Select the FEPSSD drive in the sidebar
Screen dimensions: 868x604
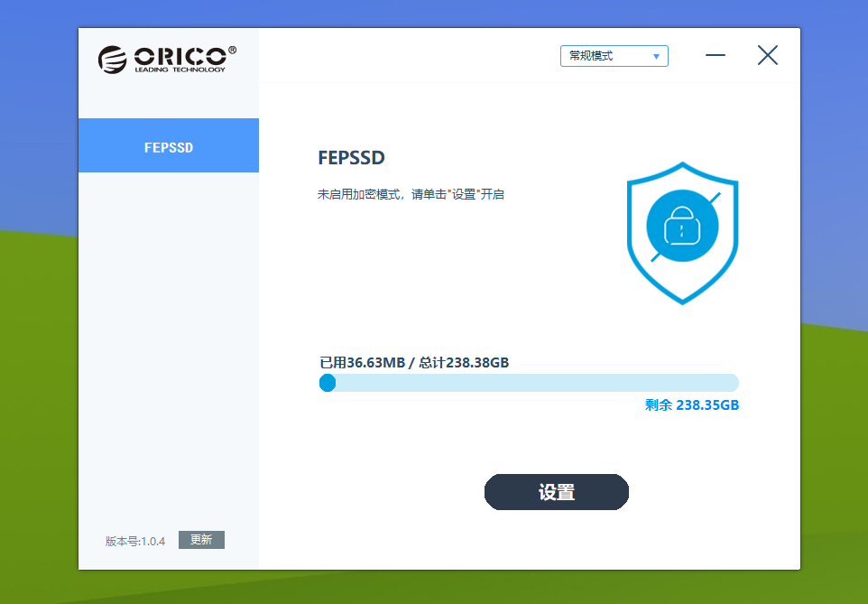click(x=169, y=145)
